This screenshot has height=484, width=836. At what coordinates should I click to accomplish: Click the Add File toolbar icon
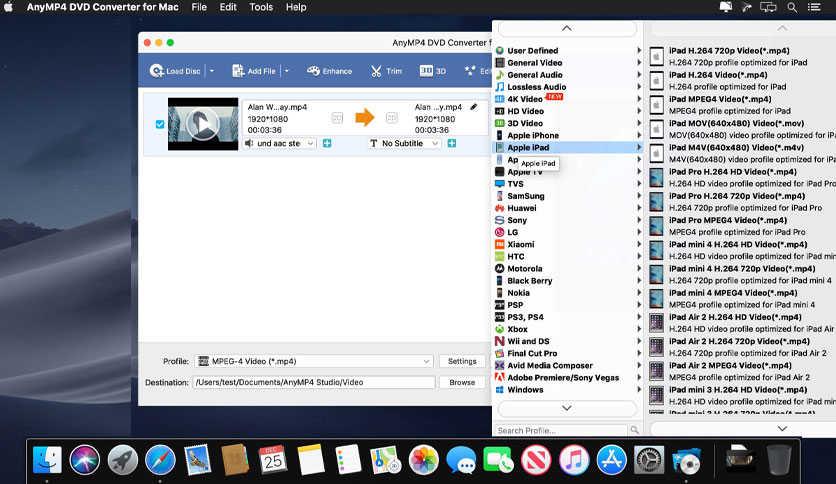click(238, 71)
